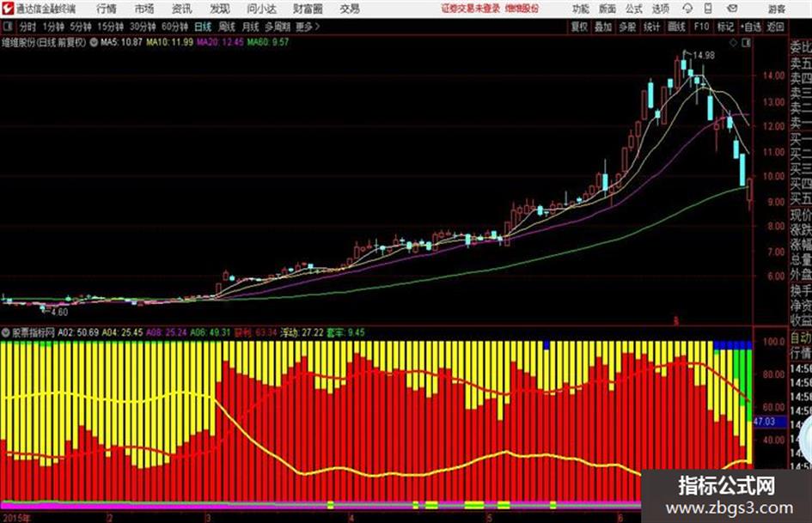Toggle the left sidebar panel icon
This screenshot has width=812, height=523.
8,27
